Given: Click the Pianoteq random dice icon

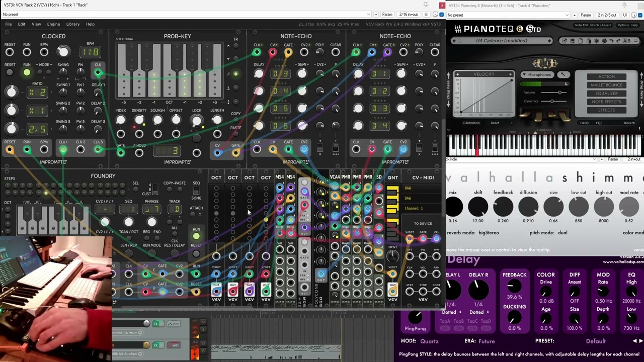Looking at the screenshot, I should [604, 41].
